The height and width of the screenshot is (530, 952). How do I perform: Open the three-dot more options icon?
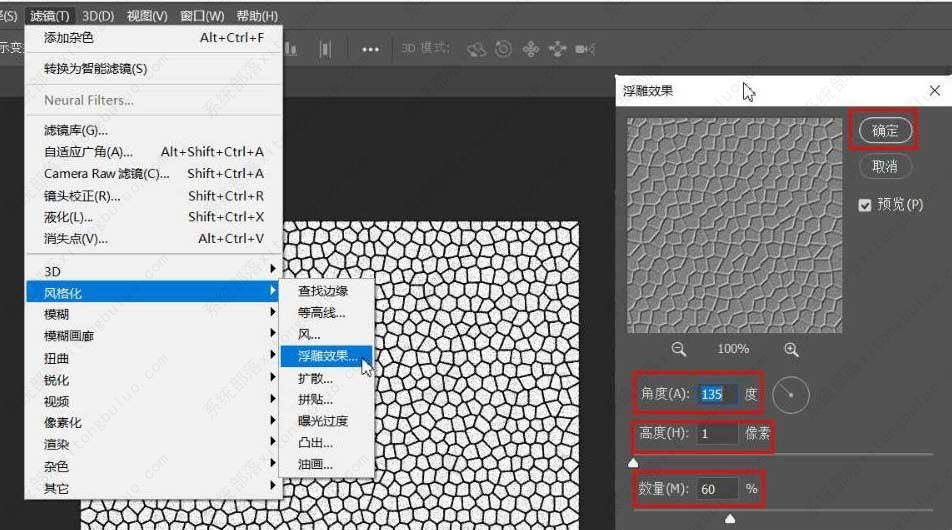(370, 48)
